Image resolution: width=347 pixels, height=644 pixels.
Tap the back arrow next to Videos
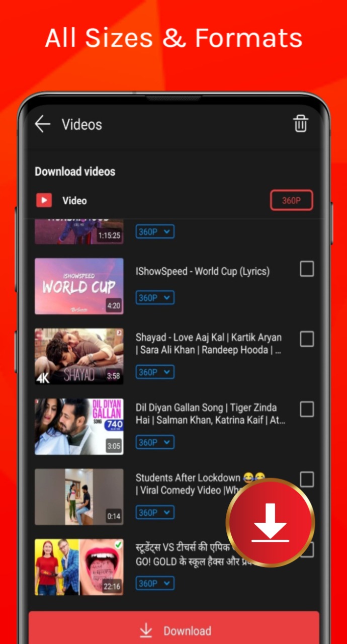pyautogui.click(x=43, y=124)
